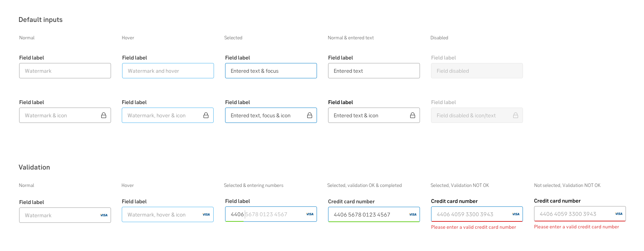Click the 'Field disabled' input

pyautogui.click(x=477, y=71)
